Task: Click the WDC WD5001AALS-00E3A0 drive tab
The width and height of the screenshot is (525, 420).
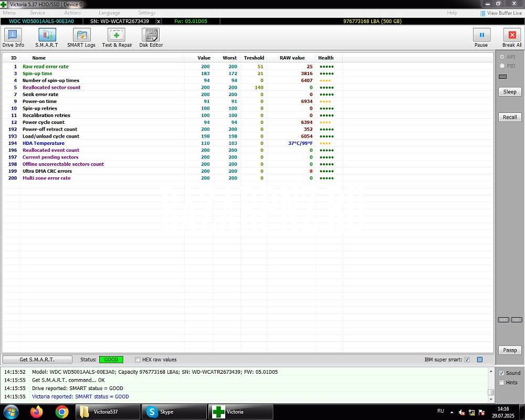Action: click(41, 22)
